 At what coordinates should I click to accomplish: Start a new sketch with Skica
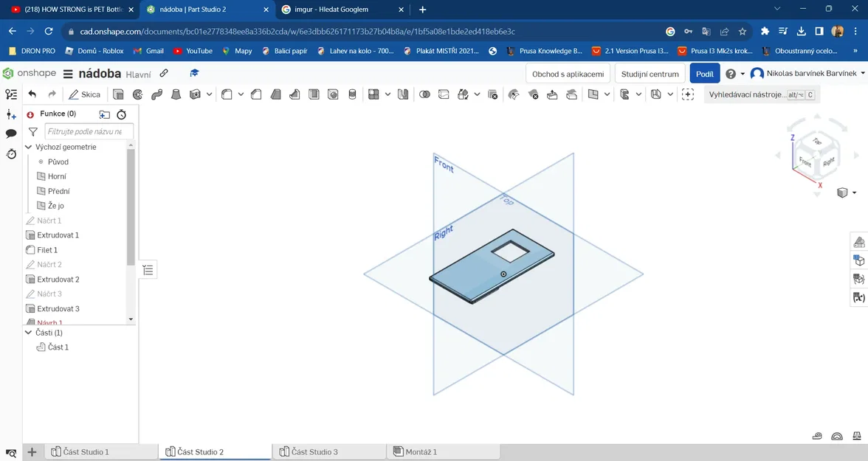pyautogui.click(x=84, y=94)
